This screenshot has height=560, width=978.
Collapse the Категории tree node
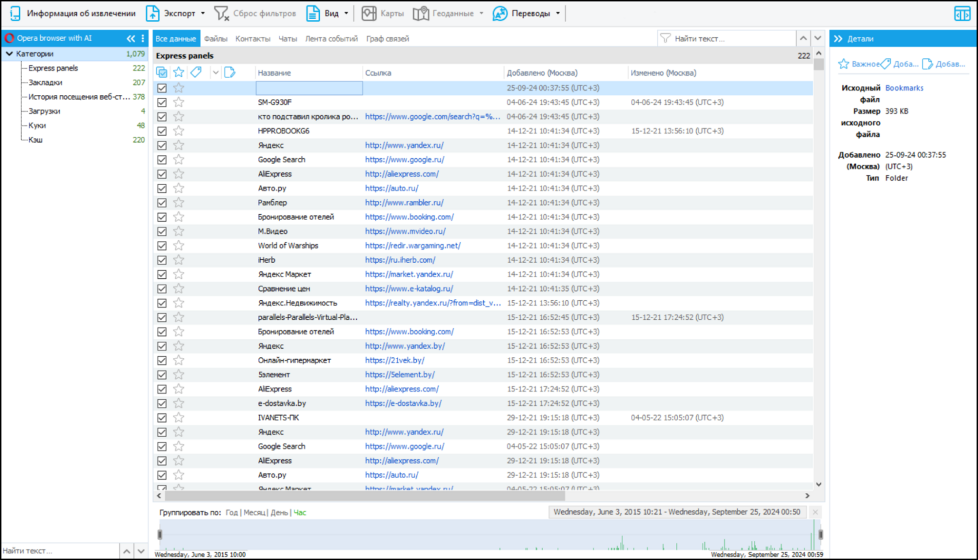[x=9, y=54]
